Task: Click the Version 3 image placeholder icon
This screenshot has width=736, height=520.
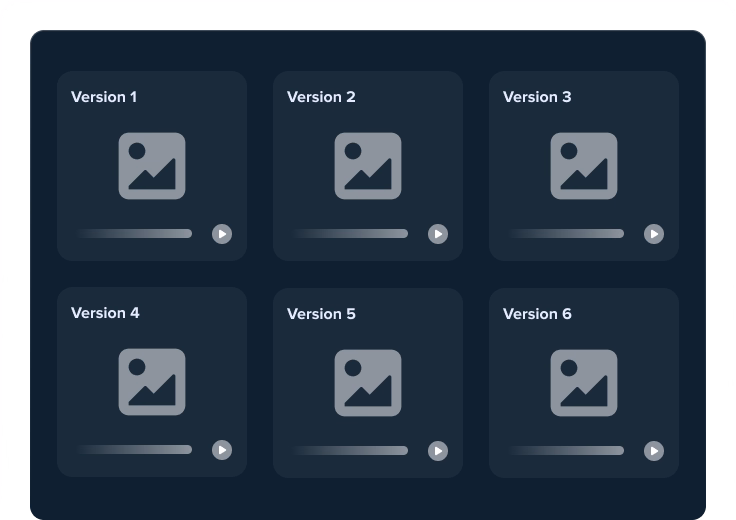Action: pos(584,166)
